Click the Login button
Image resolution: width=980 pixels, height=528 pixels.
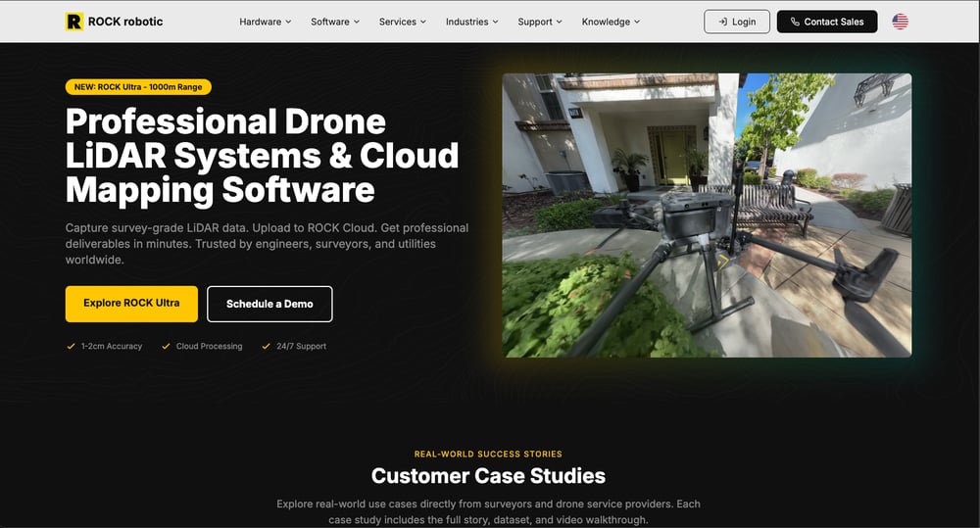737,22
